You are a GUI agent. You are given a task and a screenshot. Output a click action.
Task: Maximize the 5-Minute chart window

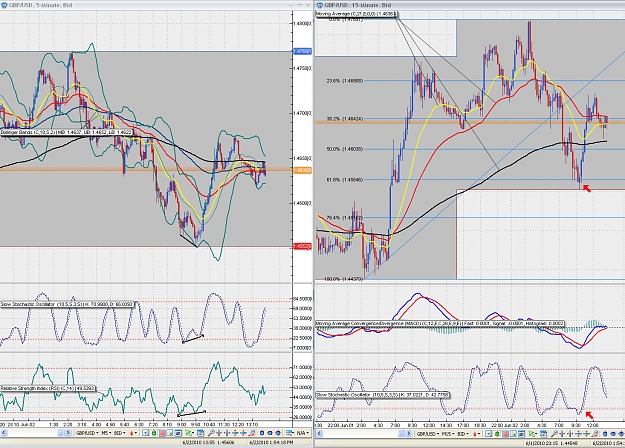(300, 5)
